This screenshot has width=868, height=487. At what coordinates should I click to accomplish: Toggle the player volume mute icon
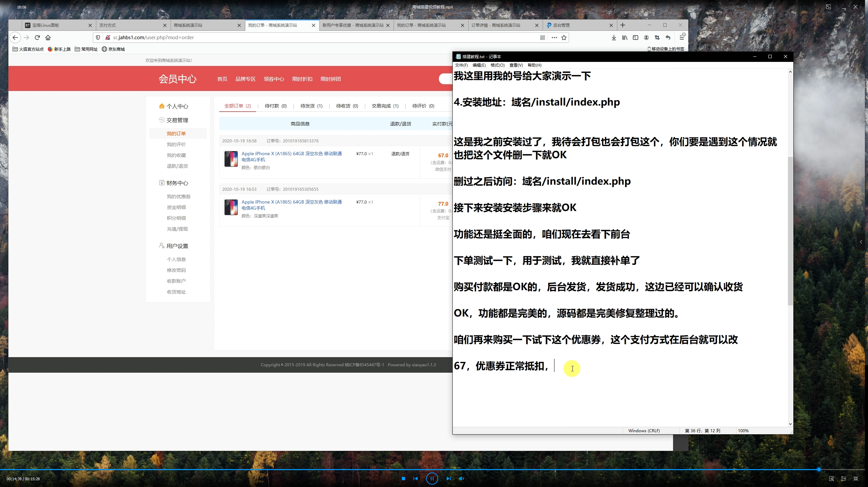[x=462, y=479]
